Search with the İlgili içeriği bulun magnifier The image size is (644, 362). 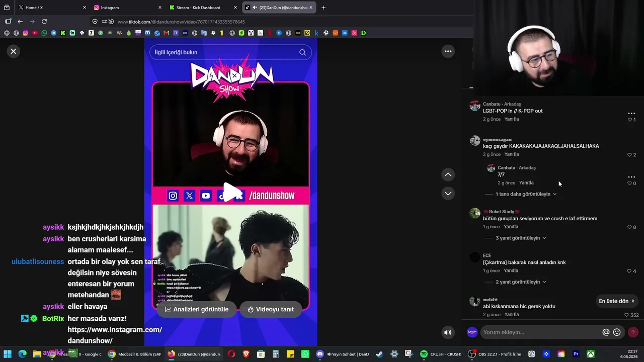302,52
